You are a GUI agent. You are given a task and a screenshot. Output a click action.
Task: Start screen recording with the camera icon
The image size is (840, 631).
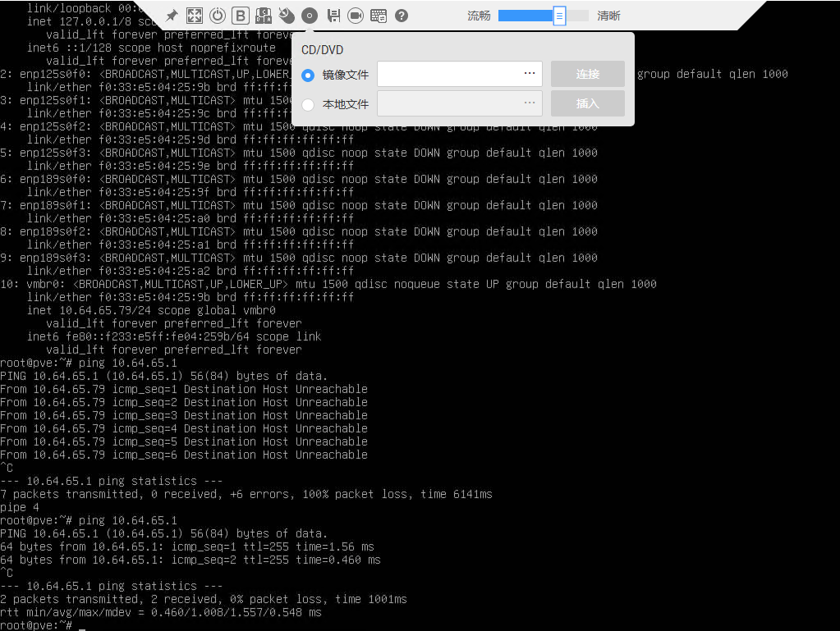(355, 15)
